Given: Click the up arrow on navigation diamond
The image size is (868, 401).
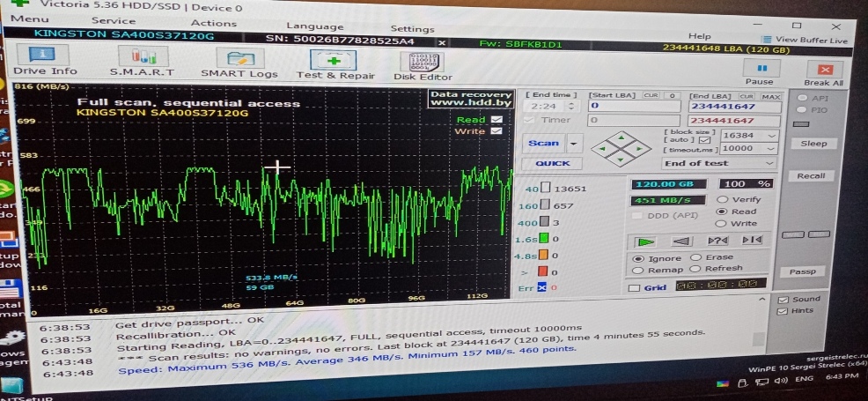Looking at the screenshot, I should pyautogui.click(x=622, y=137).
